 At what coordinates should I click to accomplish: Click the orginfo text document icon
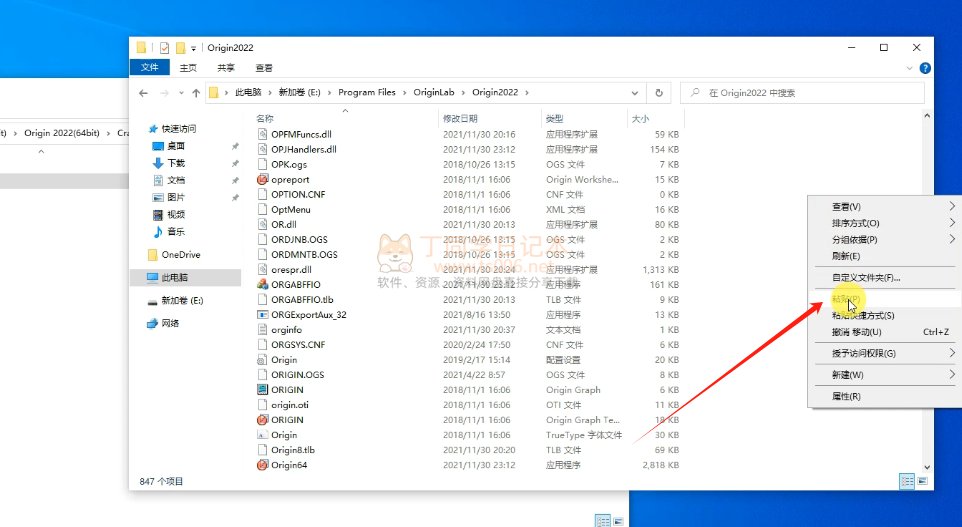pos(262,330)
